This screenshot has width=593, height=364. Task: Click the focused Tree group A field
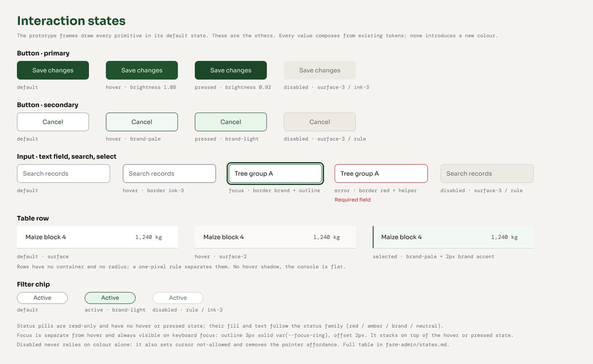pos(275,173)
